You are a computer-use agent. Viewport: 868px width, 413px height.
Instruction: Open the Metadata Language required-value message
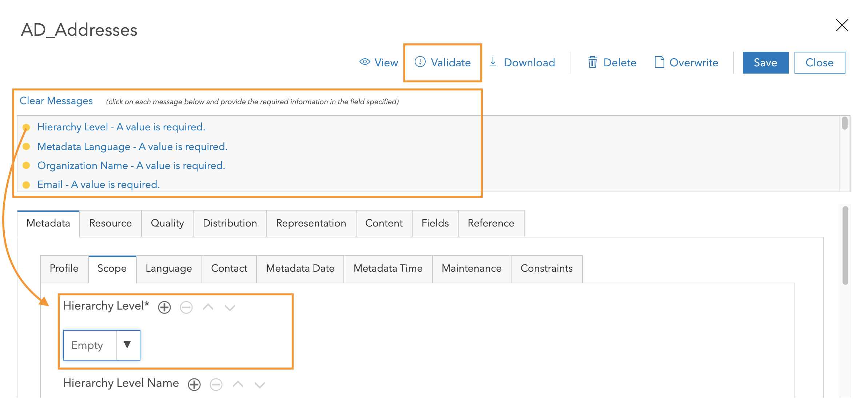coord(132,146)
